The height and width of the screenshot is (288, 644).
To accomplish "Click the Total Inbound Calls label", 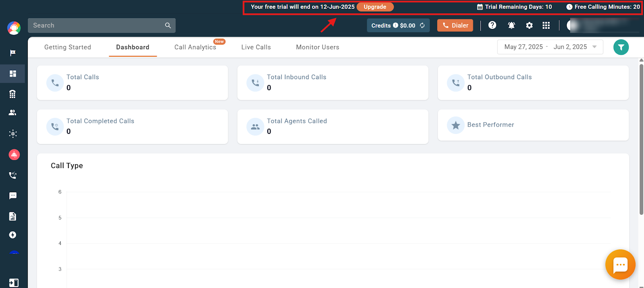I will [x=297, y=77].
